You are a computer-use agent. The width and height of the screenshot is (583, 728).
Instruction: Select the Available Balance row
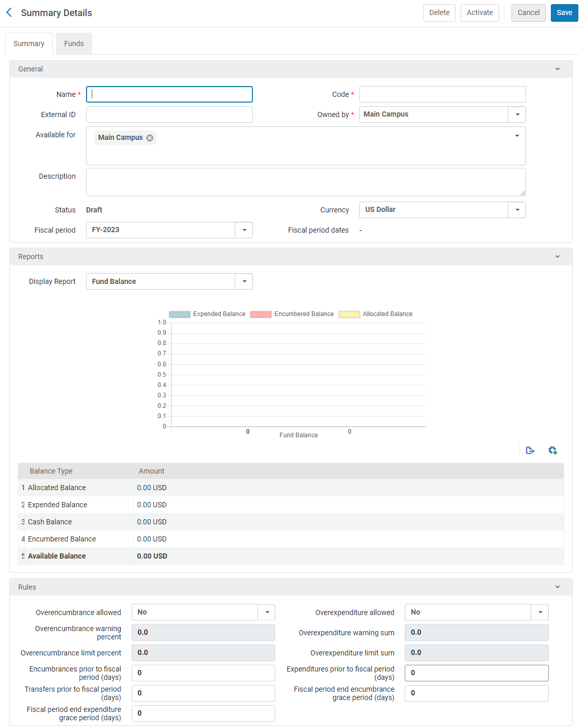click(x=291, y=556)
